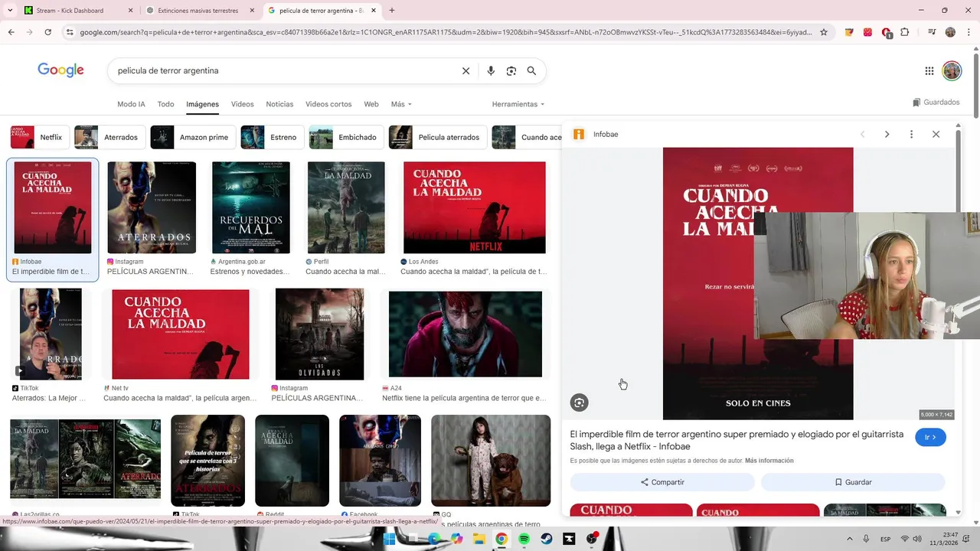Show hidden system tray icons

tap(848, 539)
